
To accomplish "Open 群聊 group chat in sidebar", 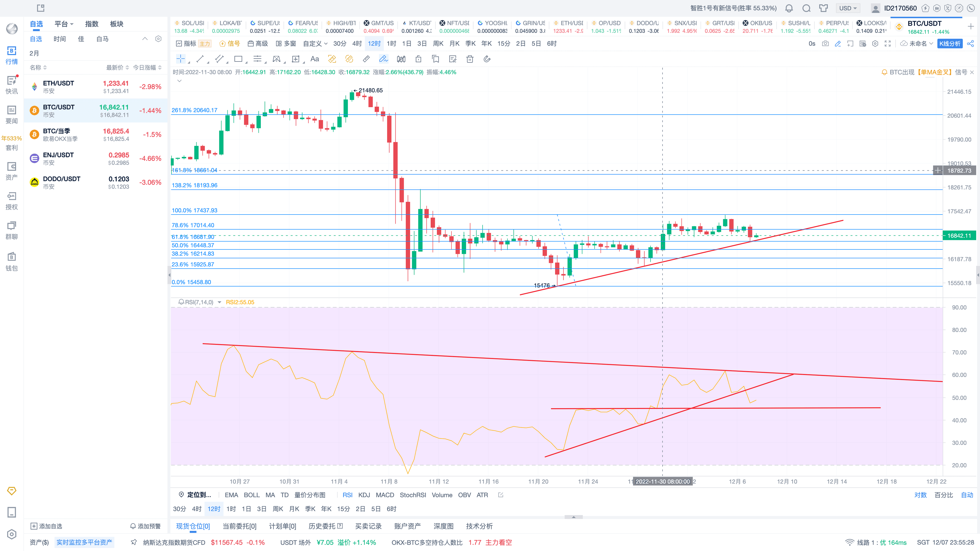I will pos(12,230).
